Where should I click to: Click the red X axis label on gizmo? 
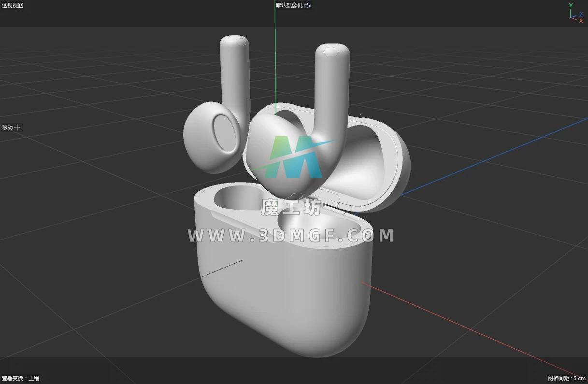click(x=581, y=21)
